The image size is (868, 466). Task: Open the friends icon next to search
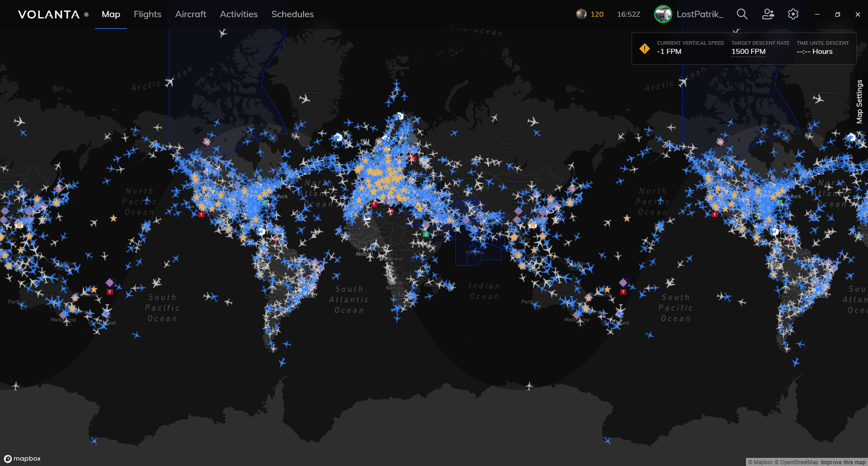[768, 14]
